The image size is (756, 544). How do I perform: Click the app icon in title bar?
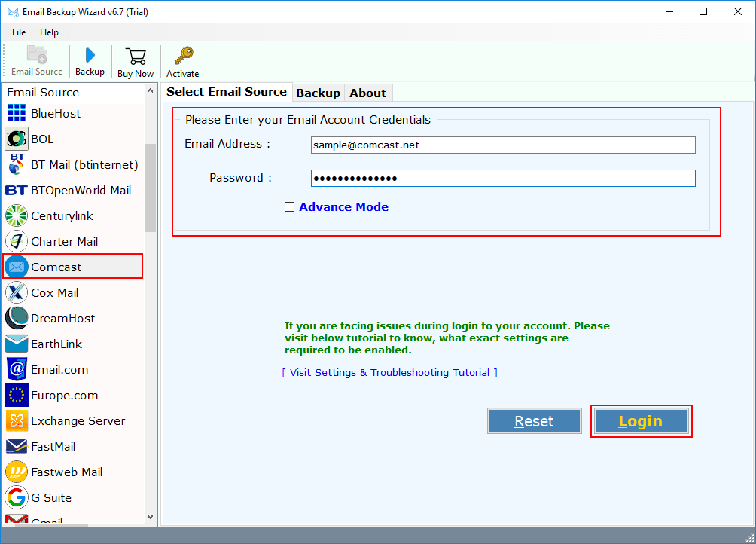pos(13,11)
